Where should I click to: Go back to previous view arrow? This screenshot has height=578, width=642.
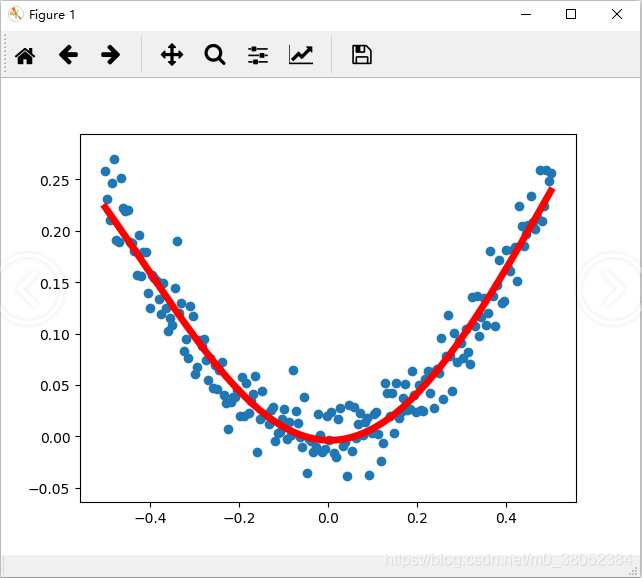point(68,54)
